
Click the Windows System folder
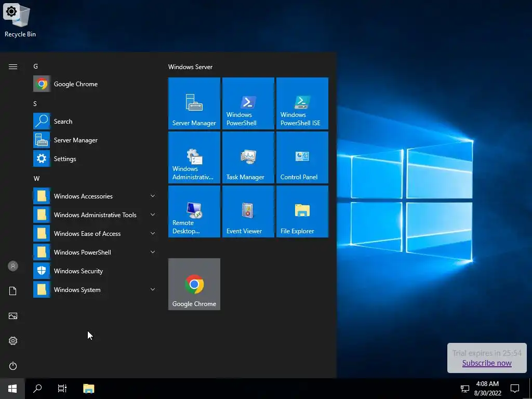96,289
